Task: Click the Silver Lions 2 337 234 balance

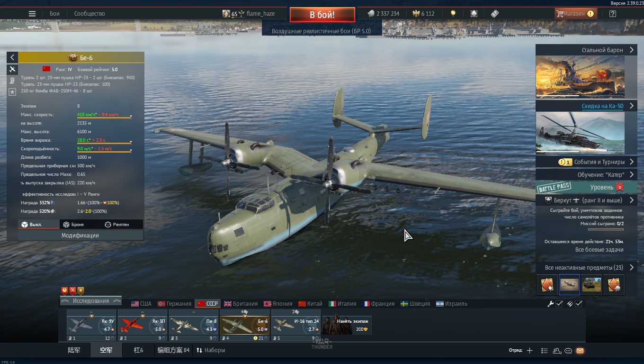Action: 384,14
